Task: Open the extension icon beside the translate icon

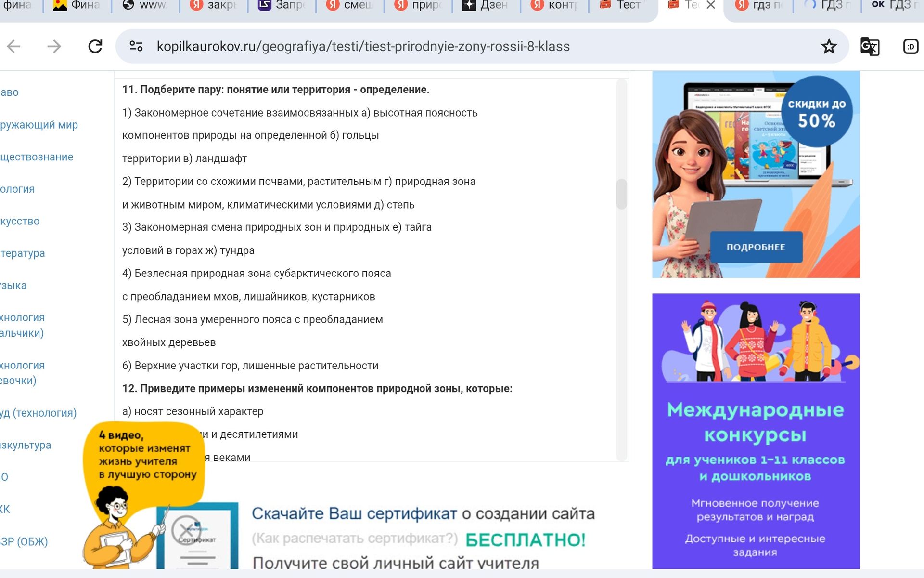Action: [911, 47]
